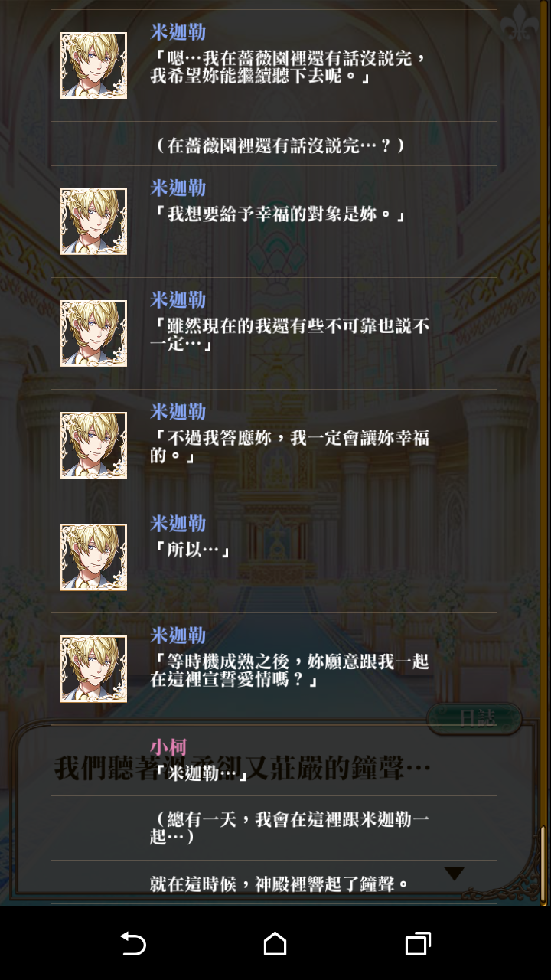Tap the Android back navigation icon

[133, 943]
